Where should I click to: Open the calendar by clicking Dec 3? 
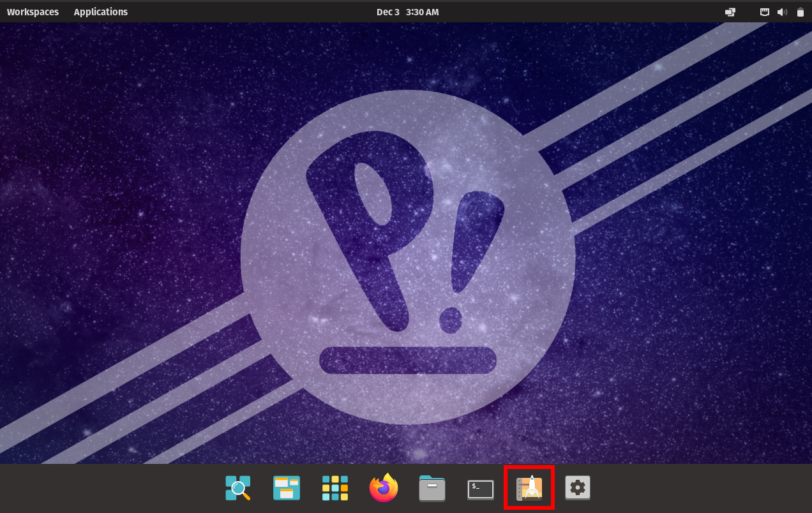coord(387,11)
